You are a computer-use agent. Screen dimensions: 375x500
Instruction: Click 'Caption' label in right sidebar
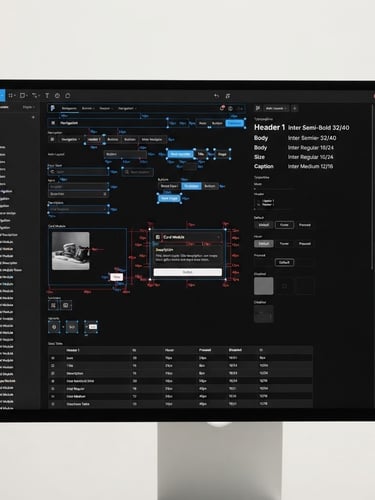pyautogui.click(x=264, y=166)
